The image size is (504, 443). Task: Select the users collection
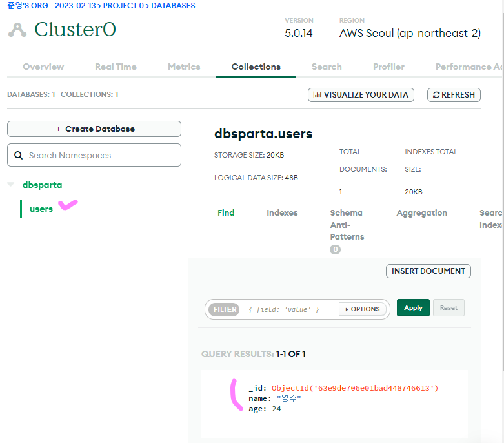coord(41,209)
